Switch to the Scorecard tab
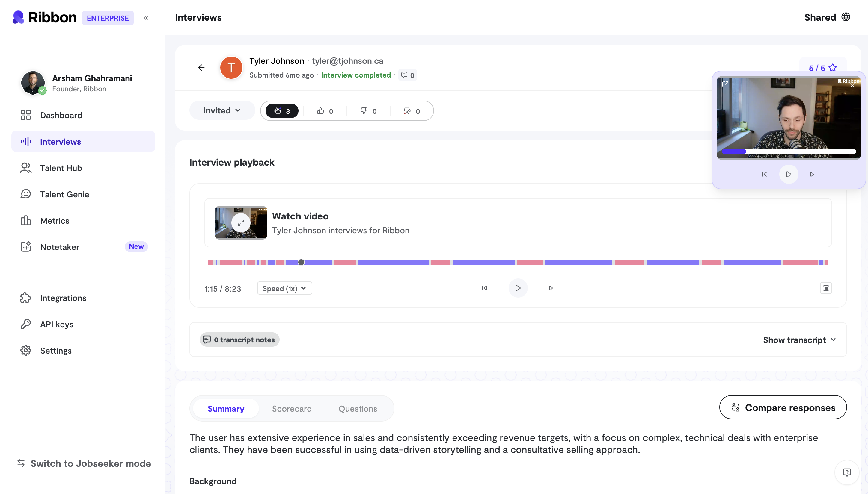The width and height of the screenshot is (868, 494). click(292, 408)
